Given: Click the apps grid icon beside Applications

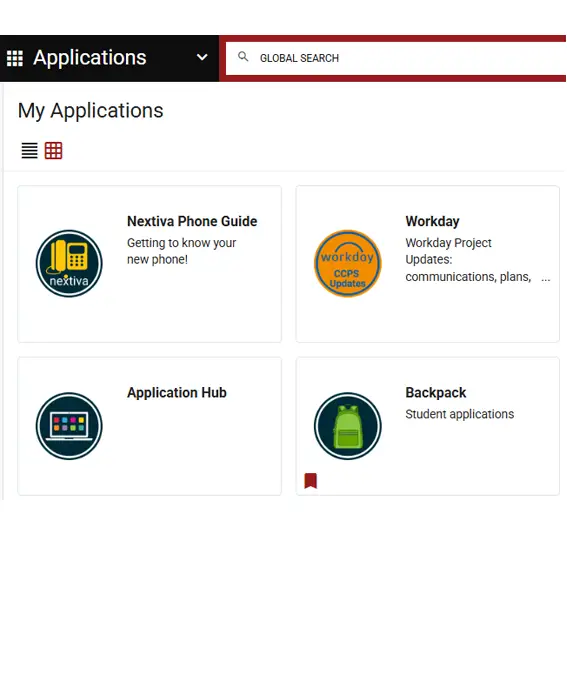Looking at the screenshot, I should [15, 58].
